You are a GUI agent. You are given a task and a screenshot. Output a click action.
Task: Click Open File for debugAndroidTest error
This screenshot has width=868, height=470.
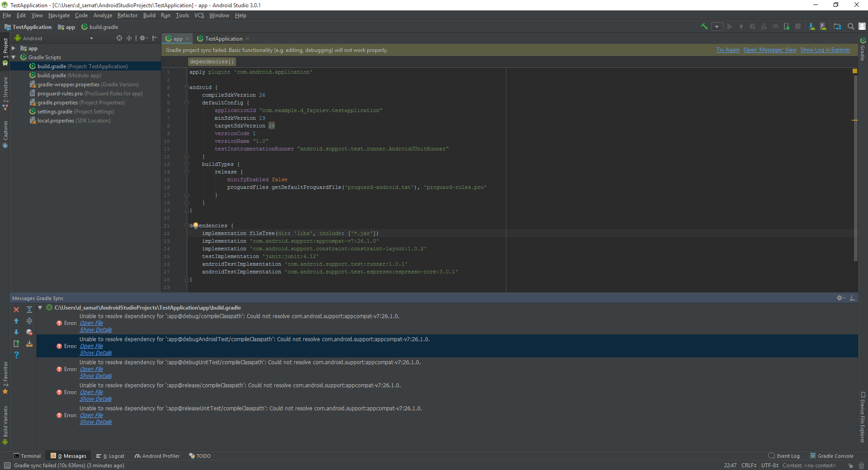91,346
